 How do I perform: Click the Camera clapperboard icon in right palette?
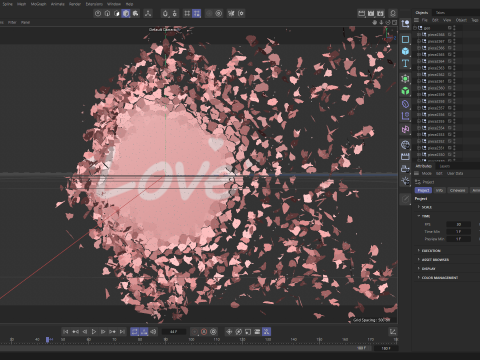405,156
